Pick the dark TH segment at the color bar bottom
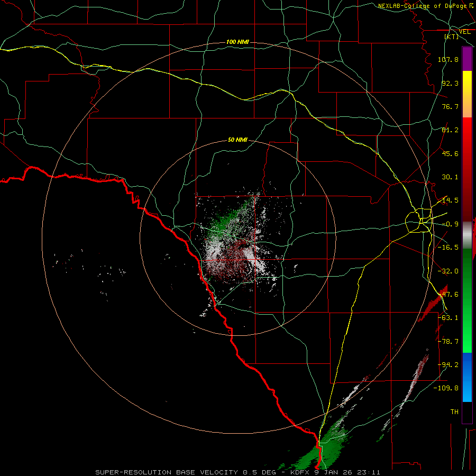This screenshot has width=476, height=476. 467,412
